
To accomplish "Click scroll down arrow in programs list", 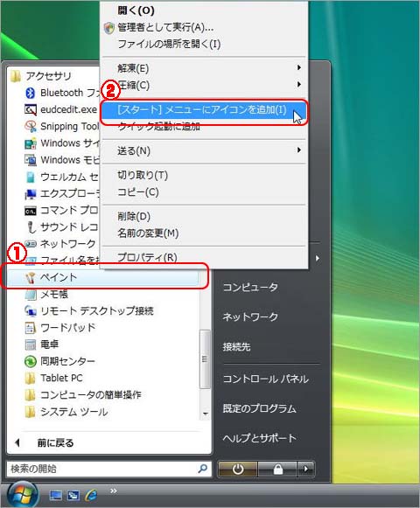I will coord(205,414).
